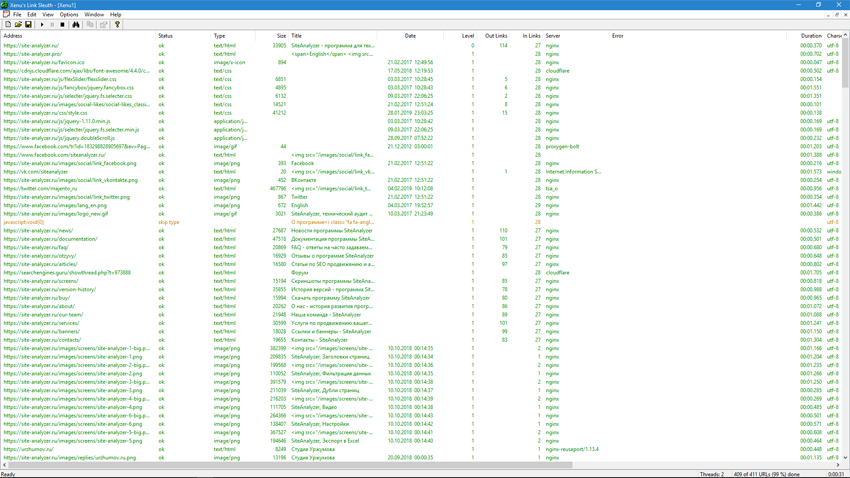Open the Options menu
Viewport: 850px width, 478px height.
coord(69,15)
